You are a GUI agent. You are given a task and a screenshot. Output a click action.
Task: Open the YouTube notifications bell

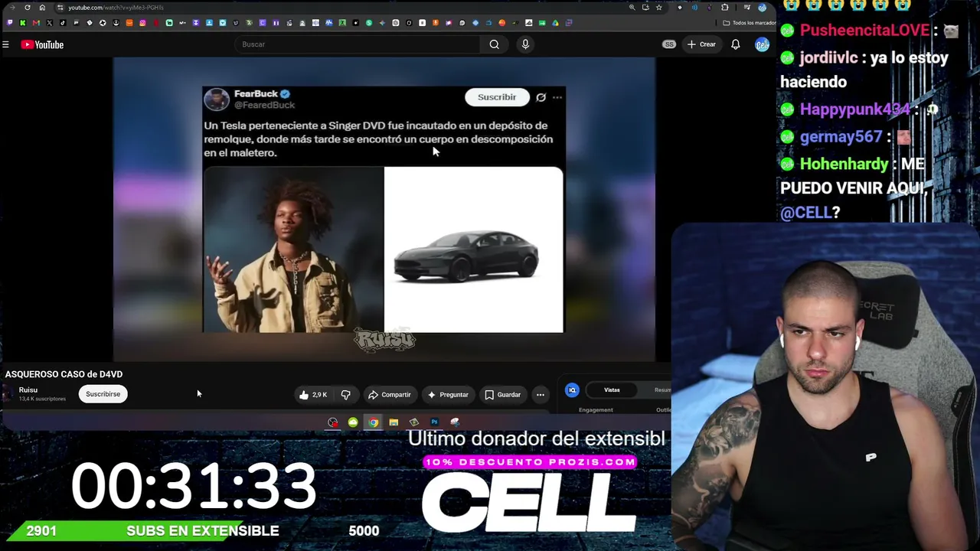pyautogui.click(x=735, y=44)
